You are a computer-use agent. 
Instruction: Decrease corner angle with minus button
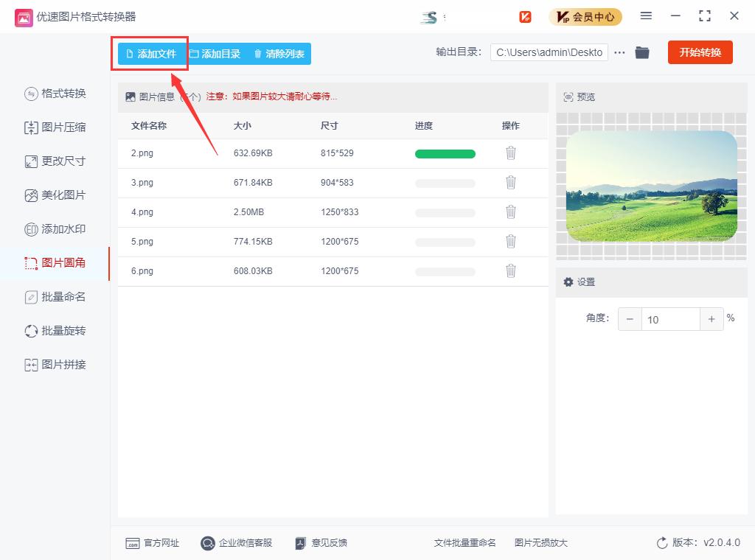[x=630, y=319]
